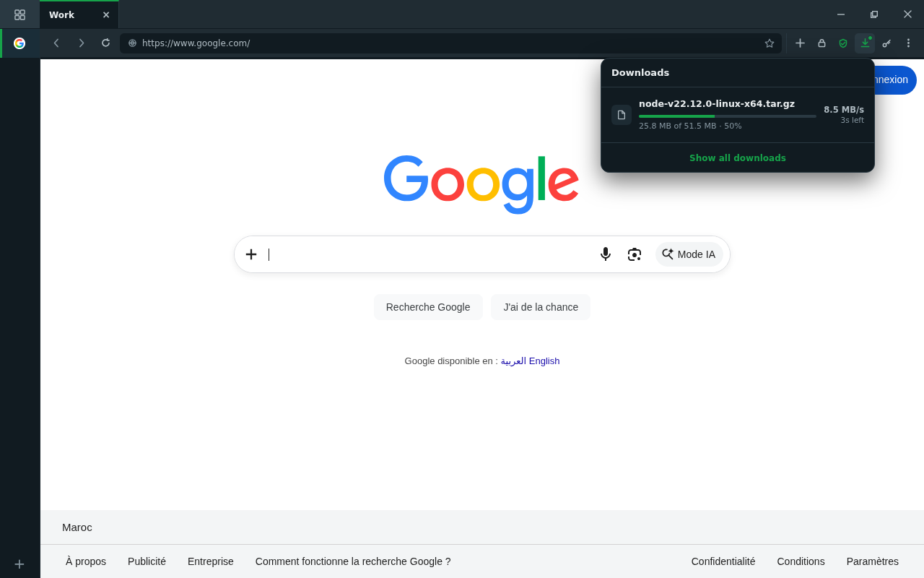Open the Confidentialité footer link

pos(723,561)
